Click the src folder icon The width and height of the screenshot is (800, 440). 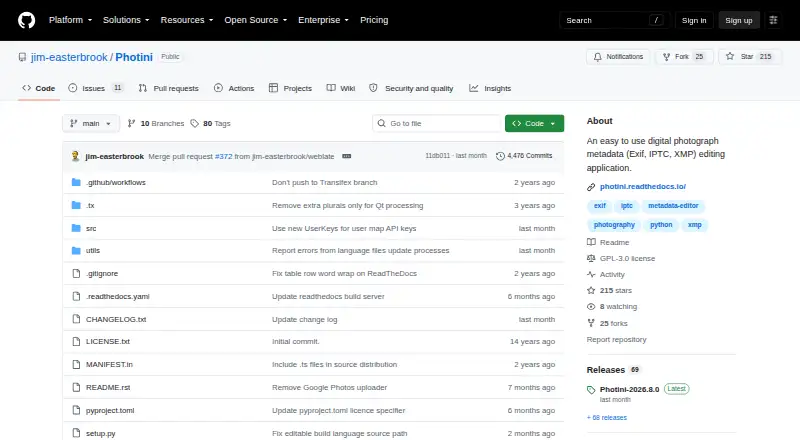pos(76,228)
